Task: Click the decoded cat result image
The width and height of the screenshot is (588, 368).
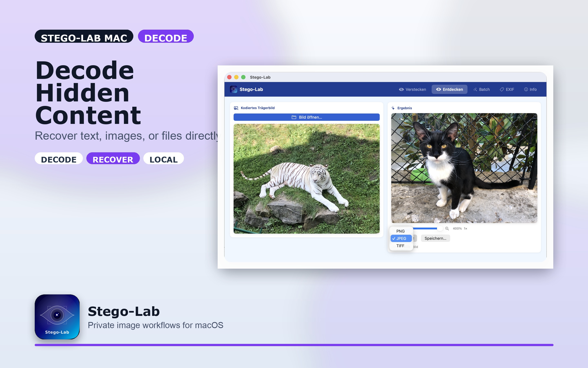Action: (464, 168)
